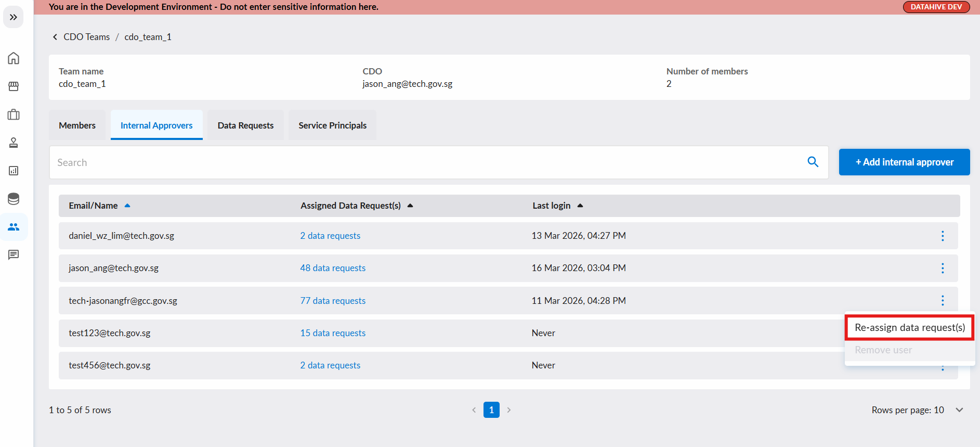The image size is (980, 447).
Task: Open Service Principals tab
Action: pyautogui.click(x=332, y=125)
